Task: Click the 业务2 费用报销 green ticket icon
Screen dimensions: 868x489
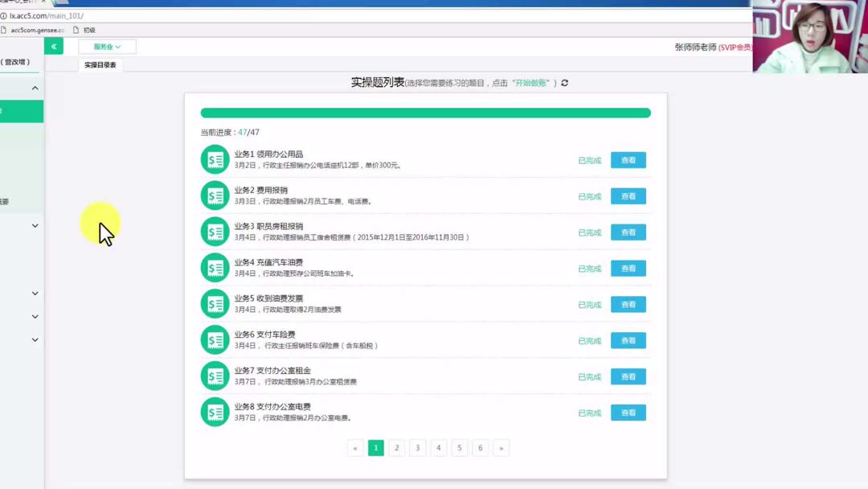Action: click(215, 195)
